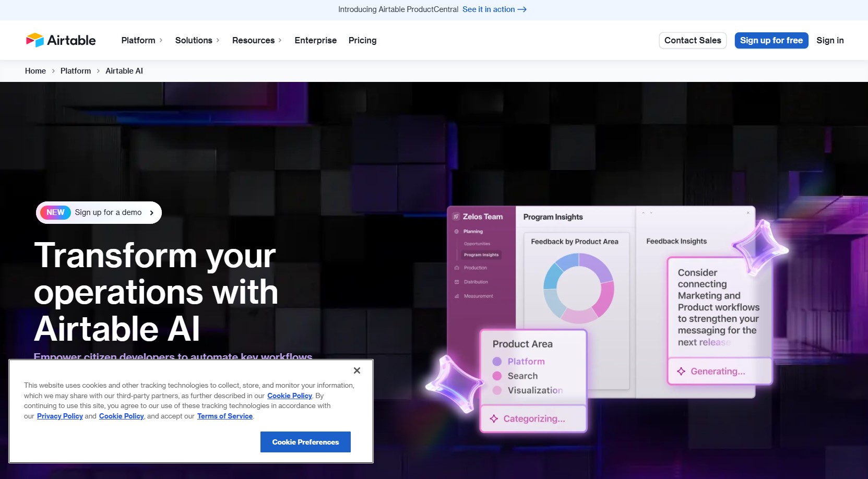
Task: Click the Feedback by Product Area donut chart
Action: 578,288
